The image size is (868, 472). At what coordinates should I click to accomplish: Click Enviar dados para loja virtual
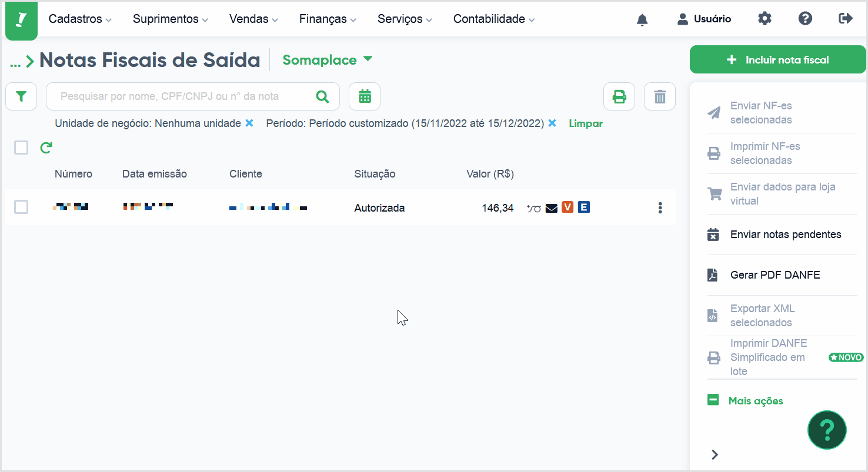(782, 194)
